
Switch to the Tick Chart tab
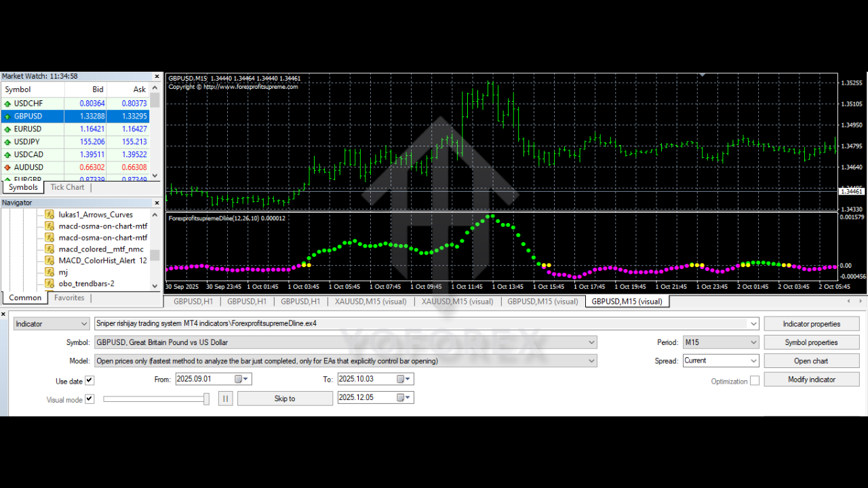tap(67, 187)
